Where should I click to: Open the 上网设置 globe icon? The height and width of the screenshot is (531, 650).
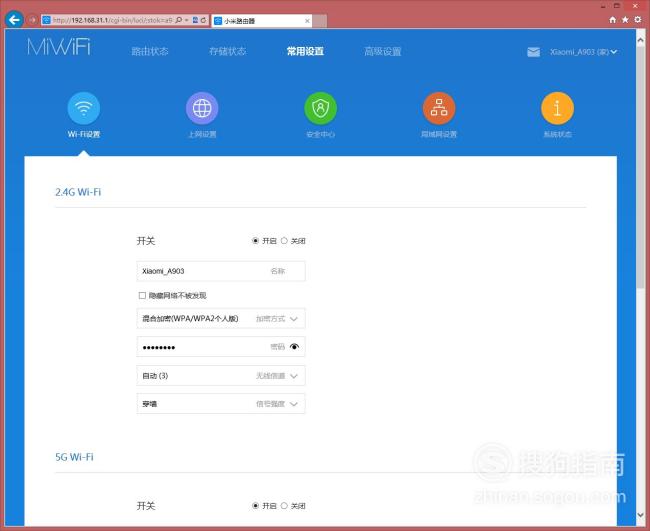pyautogui.click(x=202, y=108)
